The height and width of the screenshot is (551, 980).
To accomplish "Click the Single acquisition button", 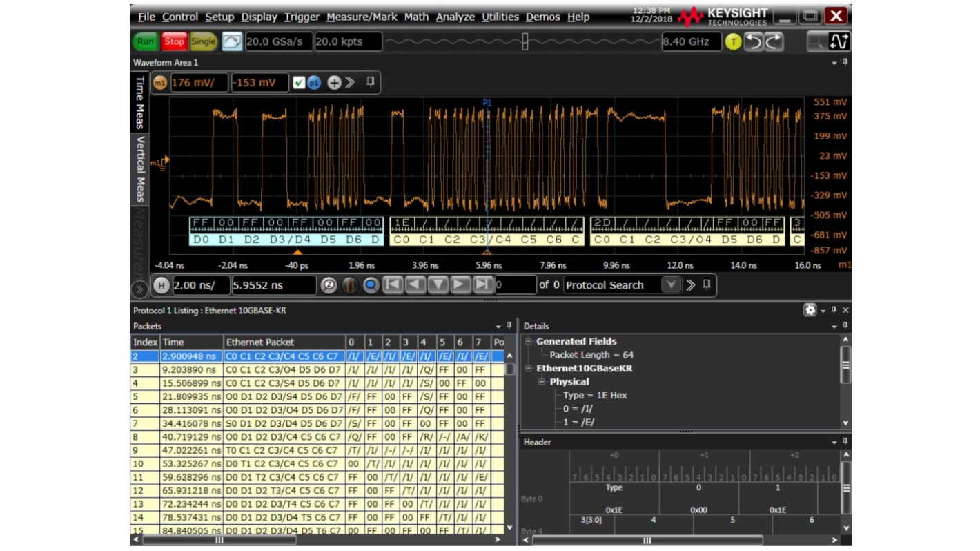I will tap(203, 41).
